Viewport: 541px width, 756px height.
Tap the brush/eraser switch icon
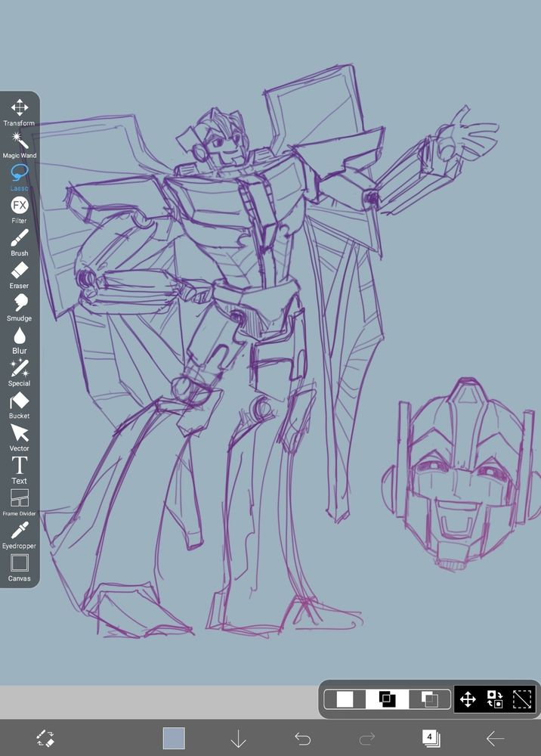click(x=45, y=738)
